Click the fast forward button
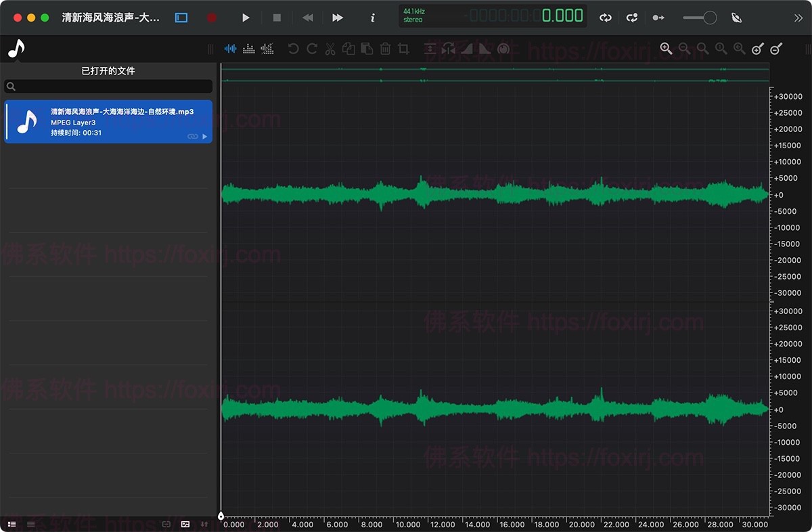This screenshot has width=812, height=532. pyautogui.click(x=338, y=18)
